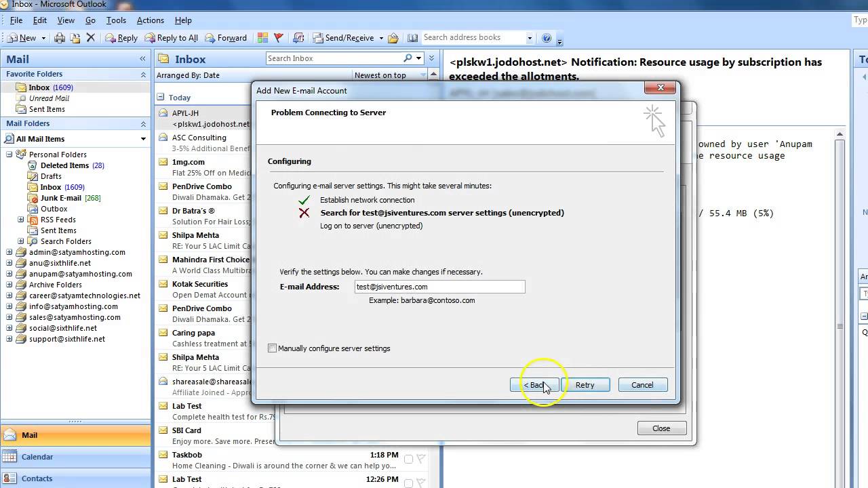Open the Actions menu

150,20
